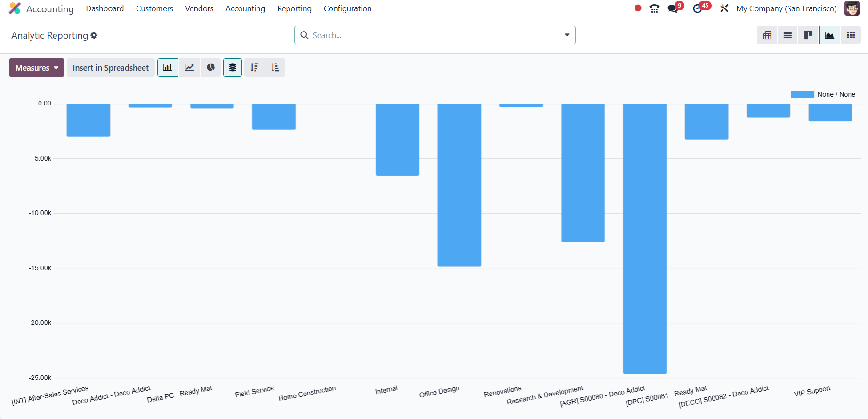Open the messages icon with 9 notifications
The image size is (868, 419).
click(x=674, y=8)
